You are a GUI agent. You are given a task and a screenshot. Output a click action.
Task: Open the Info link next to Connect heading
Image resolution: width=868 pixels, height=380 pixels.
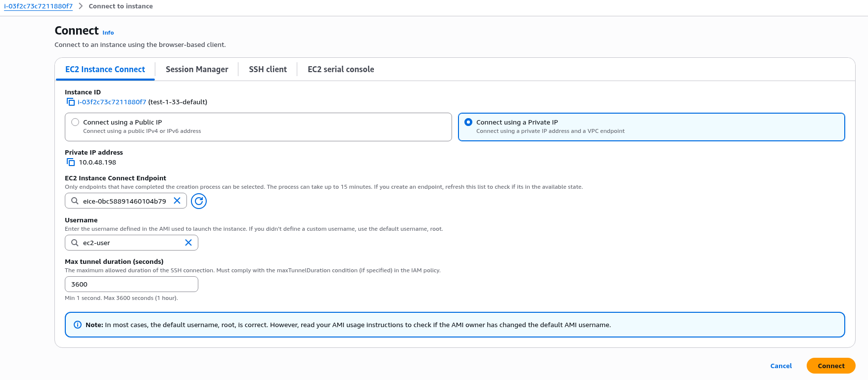point(108,33)
